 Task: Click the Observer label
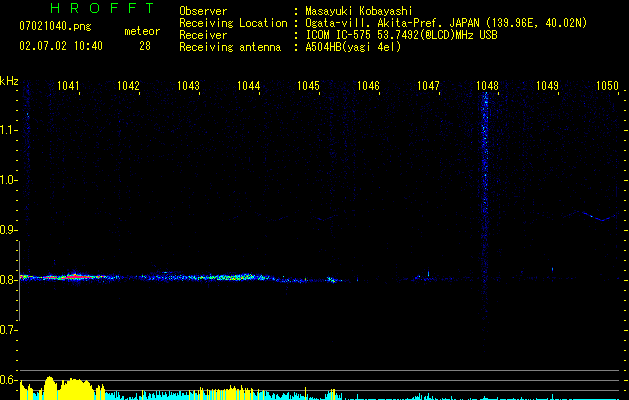203,11
